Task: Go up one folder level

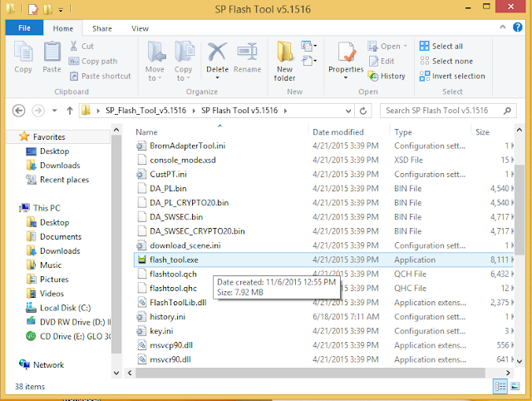Action: click(70, 111)
